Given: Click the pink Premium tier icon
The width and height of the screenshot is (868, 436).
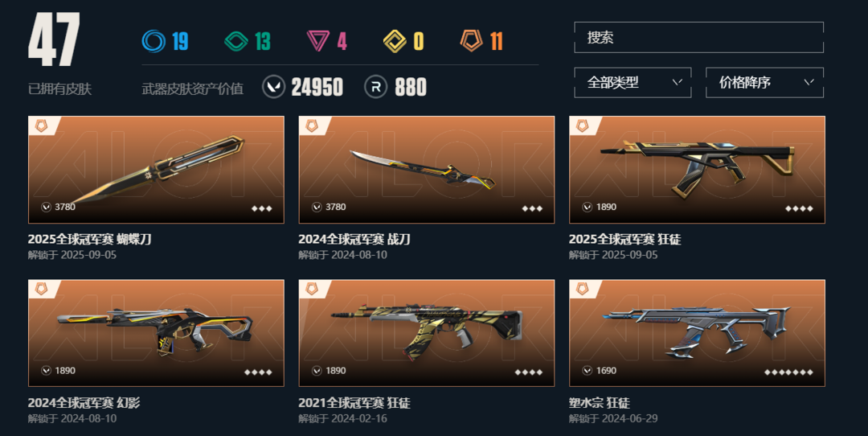Looking at the screenshot, I should 318,41.
